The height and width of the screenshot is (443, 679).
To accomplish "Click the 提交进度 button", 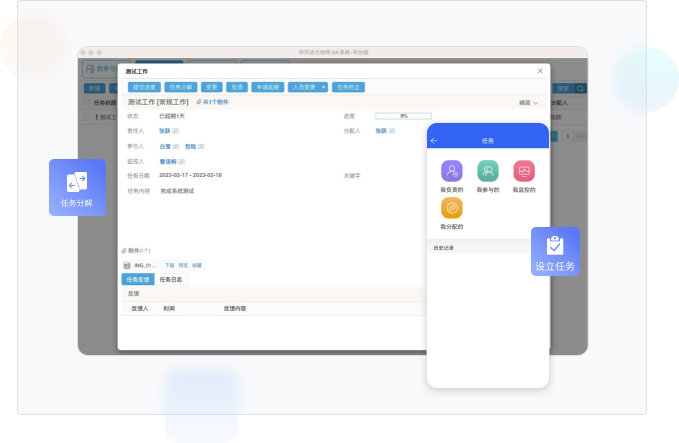I will [x=142, y=87].
